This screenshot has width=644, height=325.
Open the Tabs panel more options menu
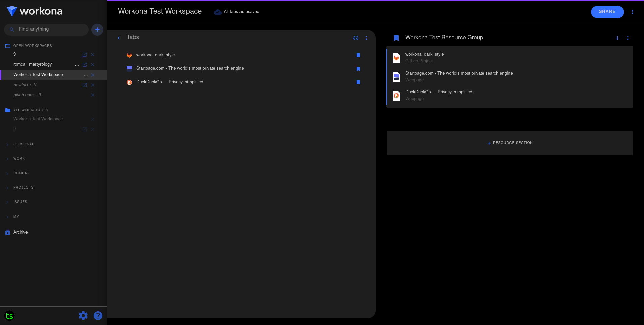click(x=366, y=38)
